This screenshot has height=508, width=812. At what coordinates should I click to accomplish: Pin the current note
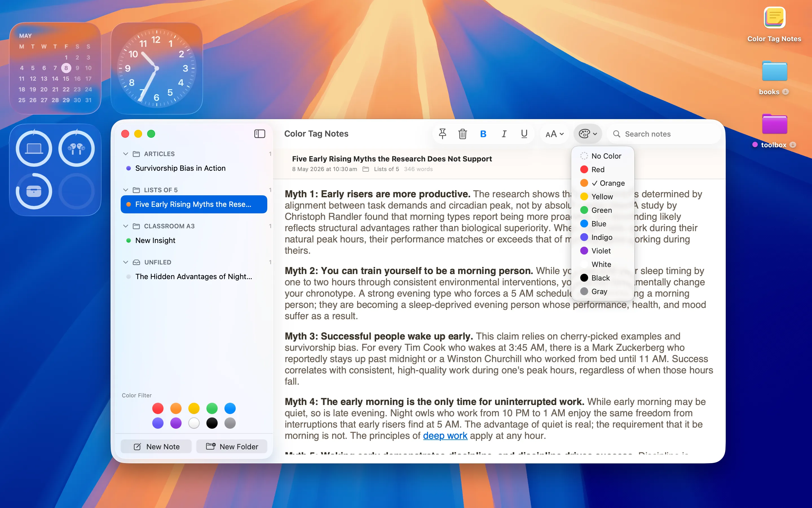pos(443,134)
